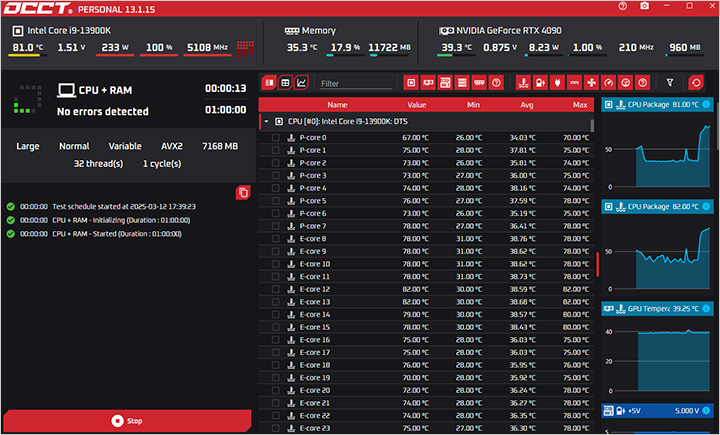The height and width of the screenshot is (435, 720).
Task: Check the P-core 0 checkbox
Action: point(276,137)
